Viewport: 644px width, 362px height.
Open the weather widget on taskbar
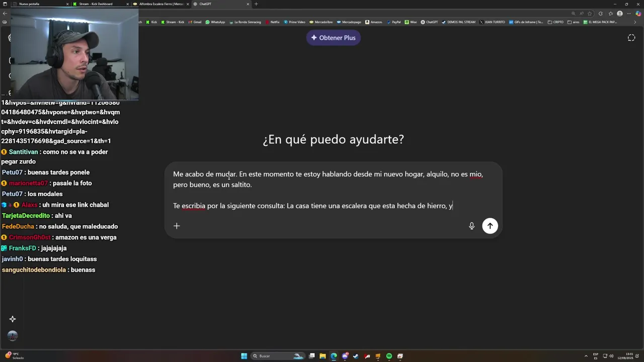[15, 356]
